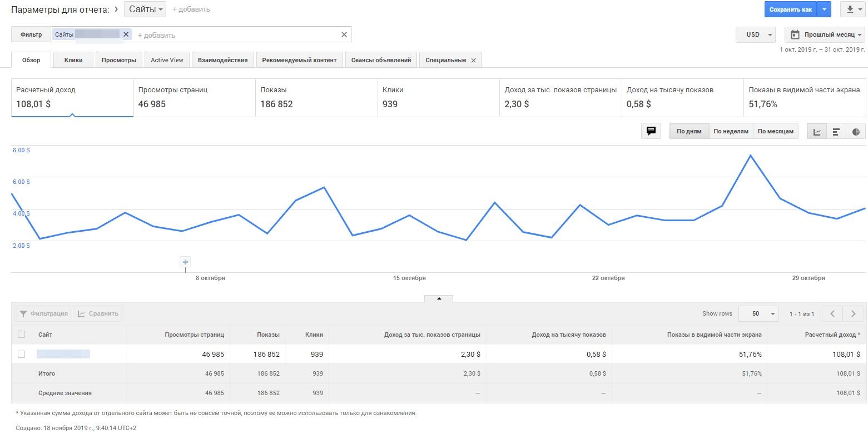This screenshot has height=434, width=868.
Task: Switch to bar chart view
Action: click(836, 132)
